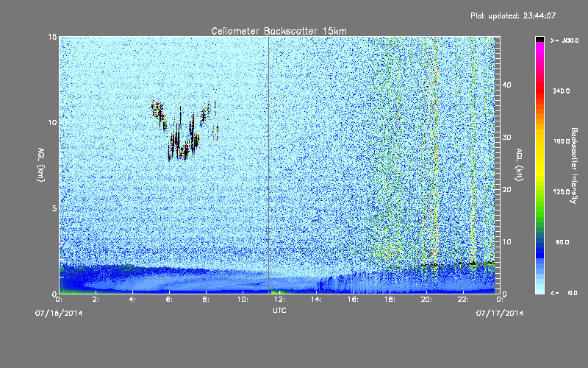Click the '>= 300.0' colorbar maximum label
588x368 pixels.
point(564,40)
